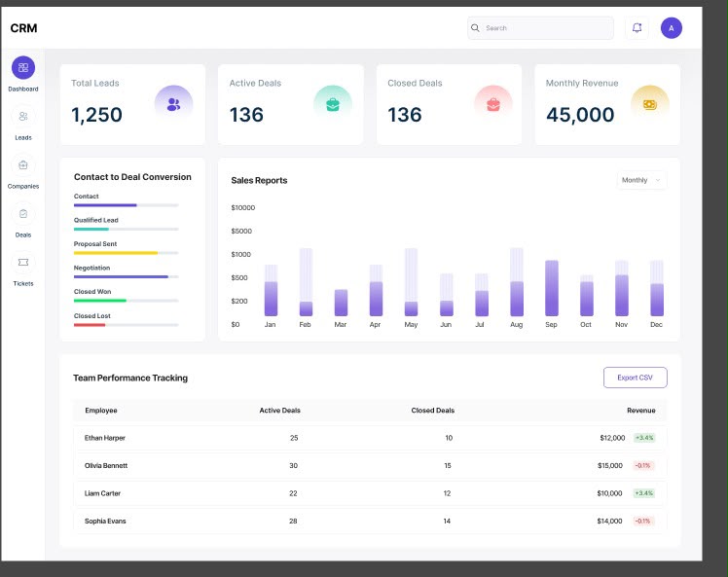The height and width of the screenshot is (577, 728).
Task: Click the Monthly Revenue money icon
Action: click(x=650, y=104)
